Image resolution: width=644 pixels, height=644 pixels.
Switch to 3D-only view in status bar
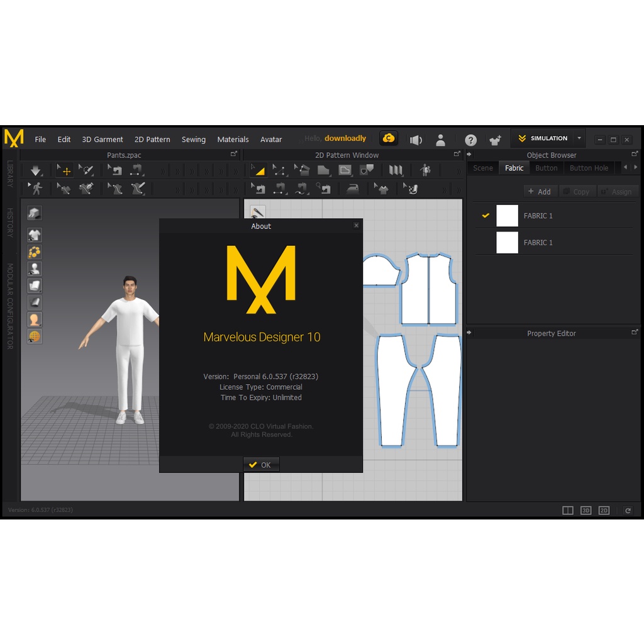pyautogui.click(x=586, y=511)
